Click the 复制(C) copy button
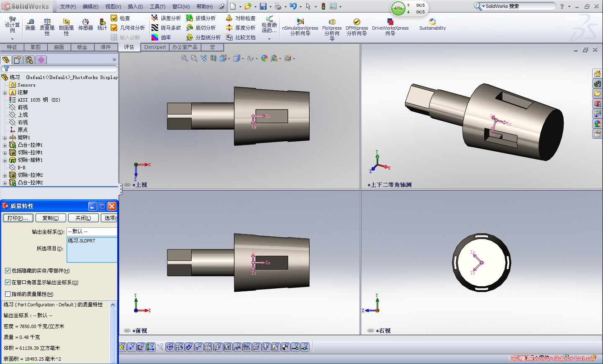Viewport: 603px width, 364px height. tap(50, 218)
